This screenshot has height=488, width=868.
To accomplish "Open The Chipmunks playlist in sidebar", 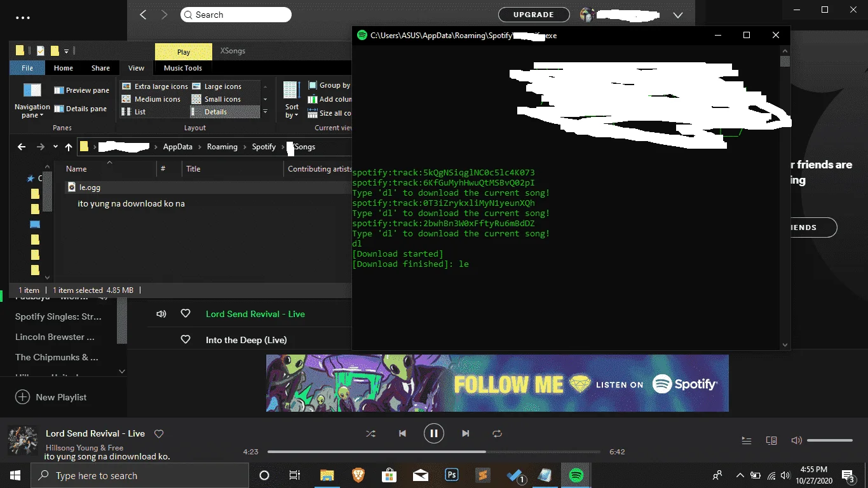I will tap(57, 357).
